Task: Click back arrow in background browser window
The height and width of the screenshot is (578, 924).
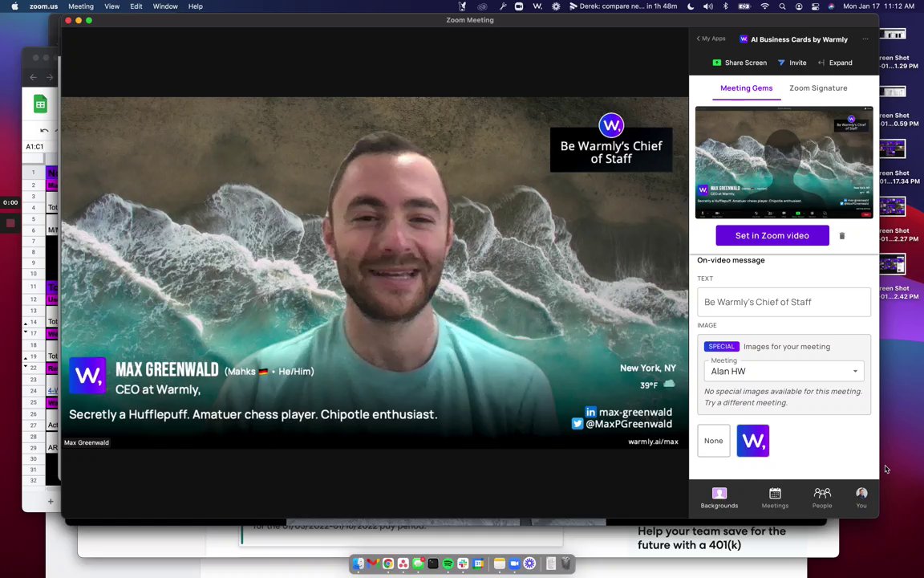Action: point(33,77)
